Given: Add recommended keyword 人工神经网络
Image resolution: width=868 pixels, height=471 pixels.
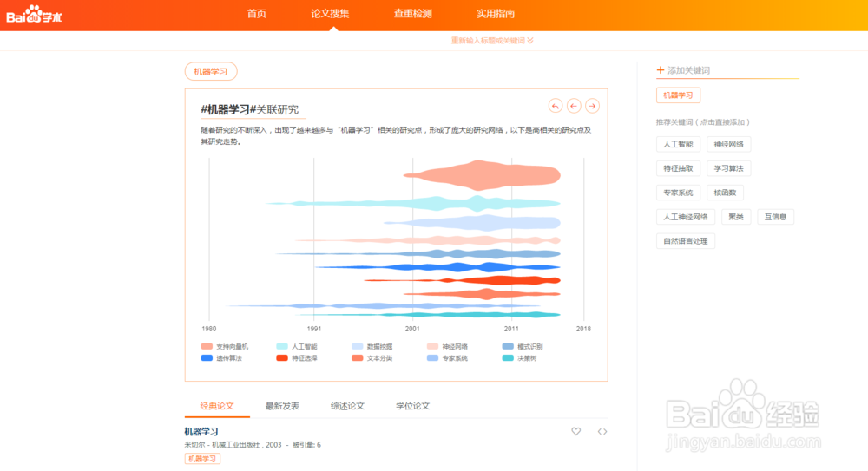Looking at the screenshot, I should pos(686,217).
